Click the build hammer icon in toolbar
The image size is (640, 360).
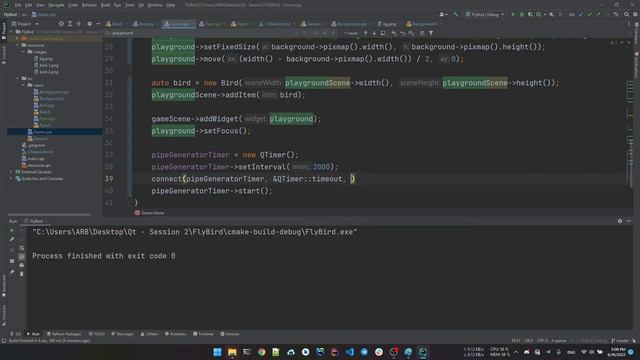456,14
